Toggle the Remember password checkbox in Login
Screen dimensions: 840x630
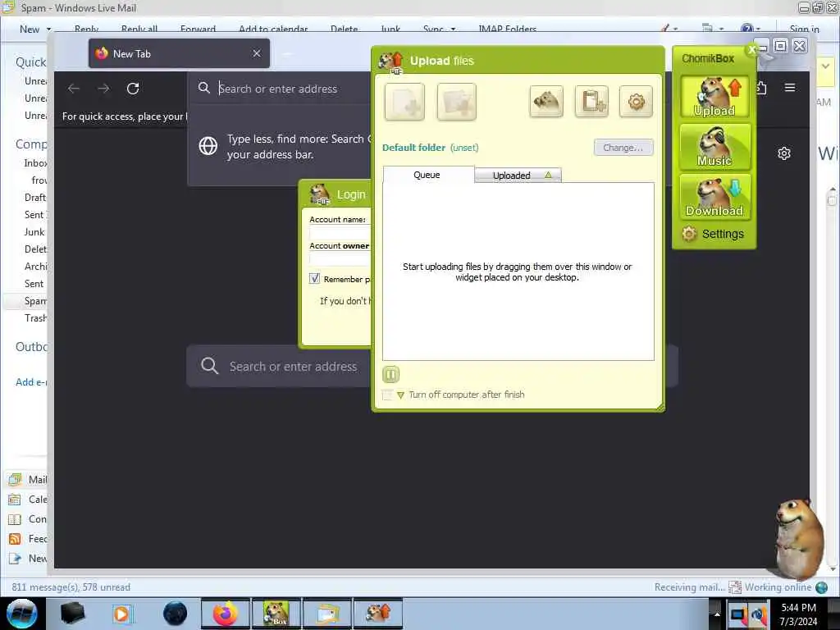pos(314,279)
